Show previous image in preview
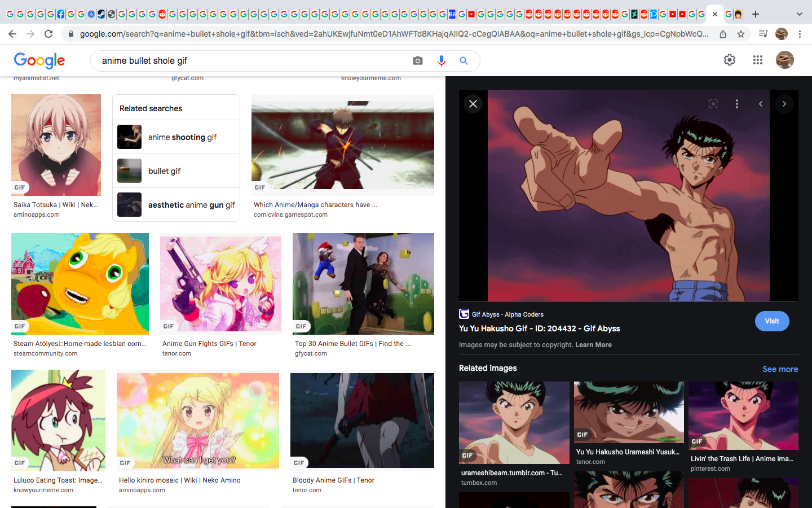 click(761, 104)
